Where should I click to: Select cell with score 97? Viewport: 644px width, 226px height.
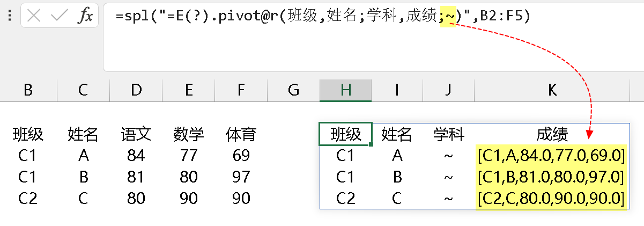click(241, 177)
